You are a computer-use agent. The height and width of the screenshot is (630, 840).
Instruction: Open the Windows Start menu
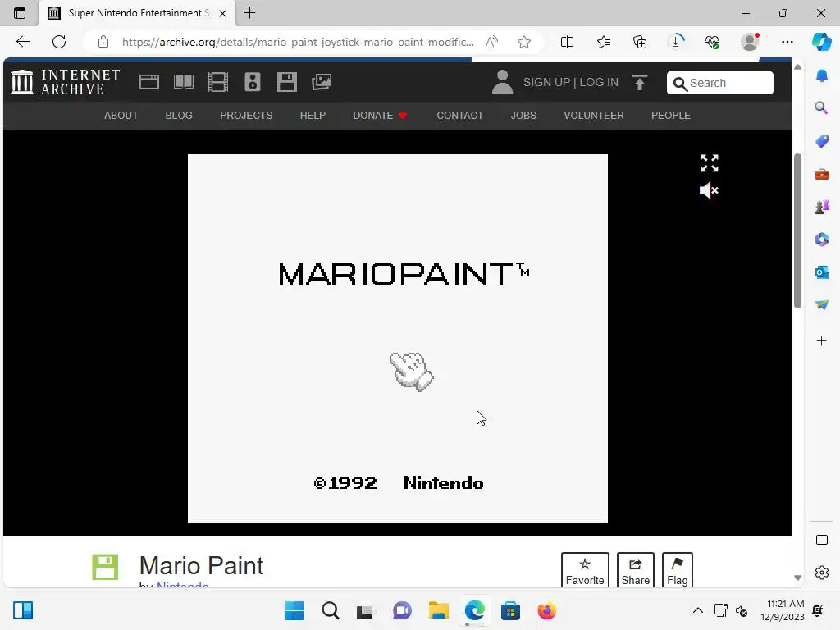[x=294, y=610]
